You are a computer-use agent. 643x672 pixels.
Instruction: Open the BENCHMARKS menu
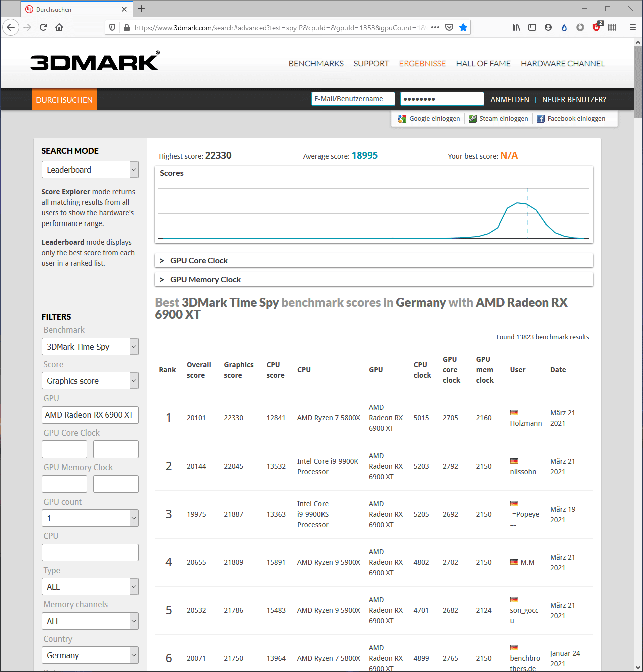point(316,64)
